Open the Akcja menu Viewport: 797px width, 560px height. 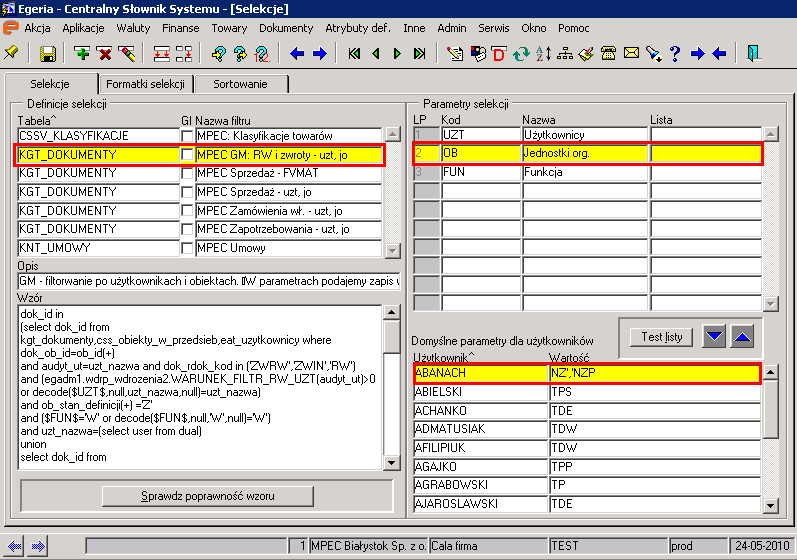(37, 28)
